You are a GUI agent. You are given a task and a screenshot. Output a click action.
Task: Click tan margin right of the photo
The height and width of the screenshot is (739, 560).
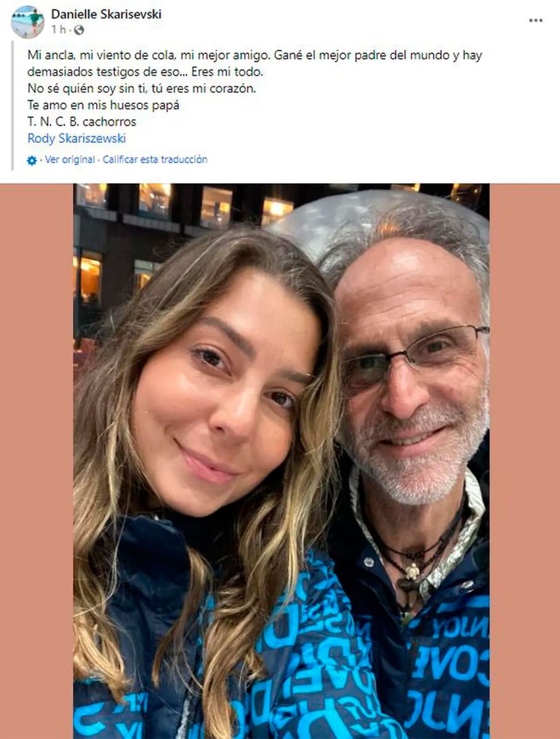525,461
